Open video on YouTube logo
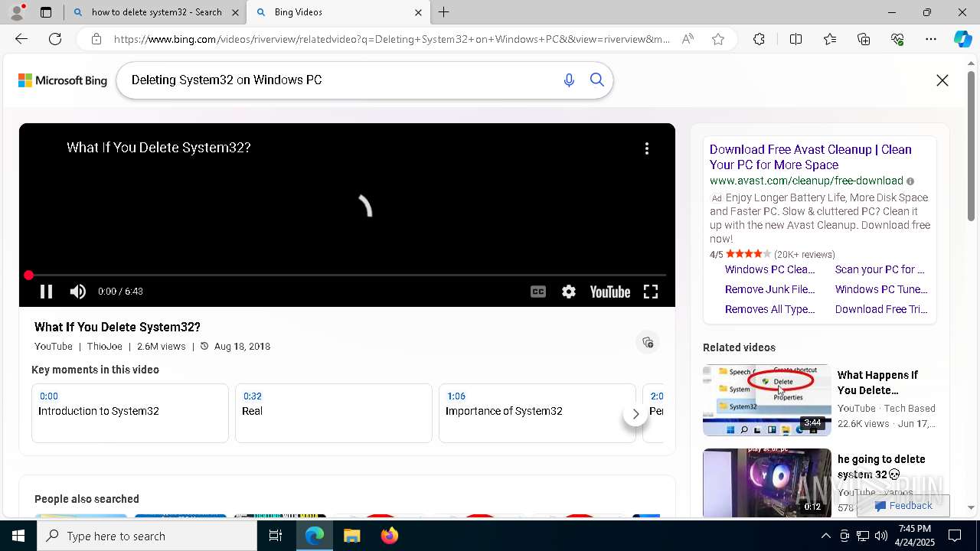 [610, 292]
